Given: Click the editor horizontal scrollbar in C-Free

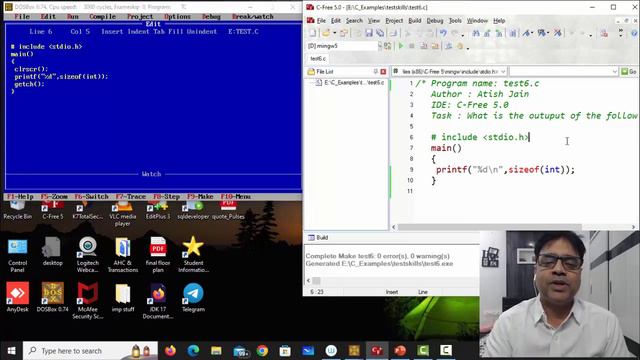Looking at the screenshot, I should [x=489, y=227].
